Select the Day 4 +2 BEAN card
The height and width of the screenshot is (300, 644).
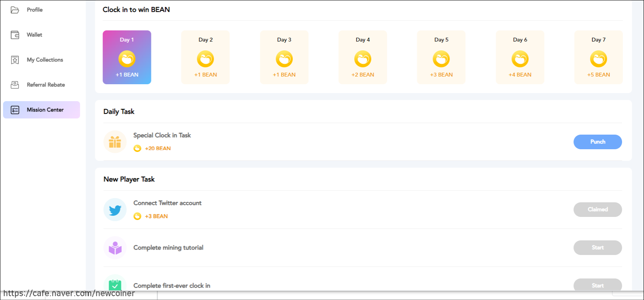click(x=362, y=57)
